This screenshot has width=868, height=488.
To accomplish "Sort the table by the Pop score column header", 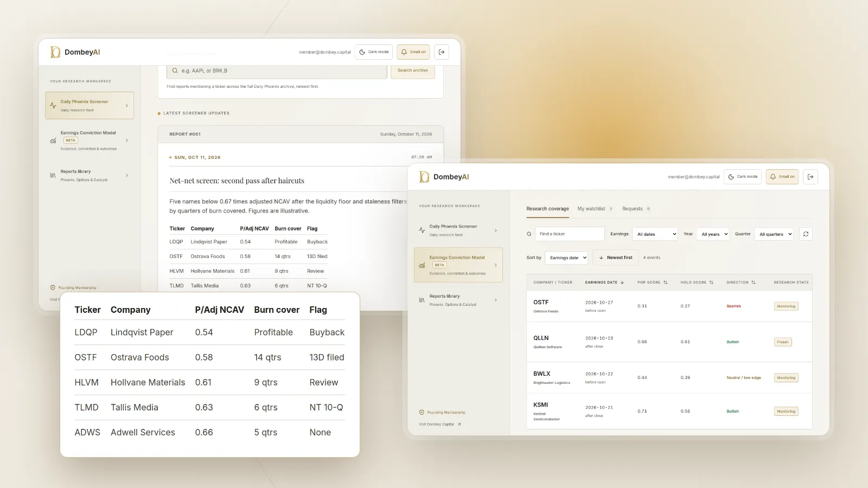I will (x=652, y=282).
